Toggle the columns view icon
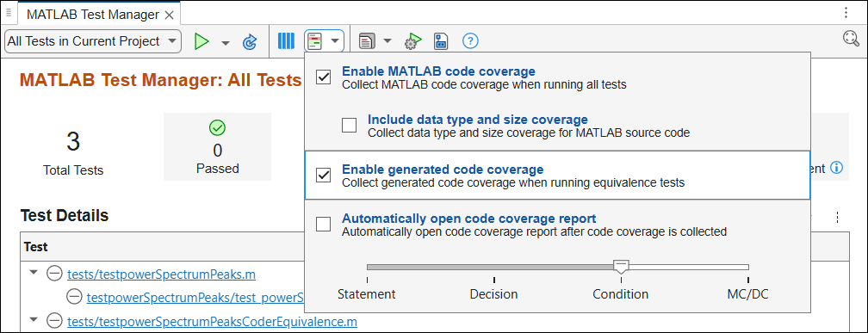Image resolution: width=868 pixels, height=333 pixels. 286,41
